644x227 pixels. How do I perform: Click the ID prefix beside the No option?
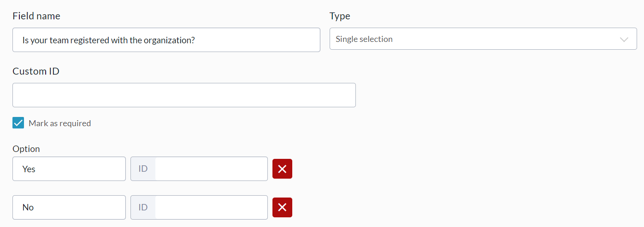(x=143, y=207)
